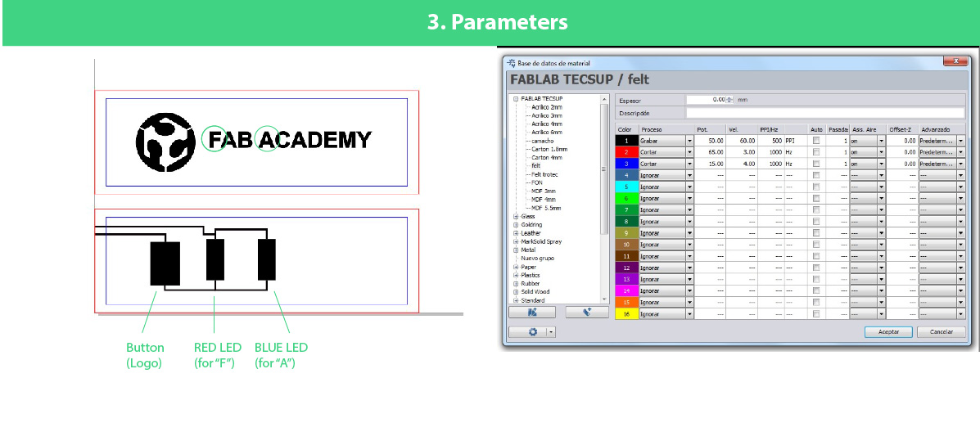Expand the Solid Wood material group
Screen dimensions: 980x432
(516, 291)
